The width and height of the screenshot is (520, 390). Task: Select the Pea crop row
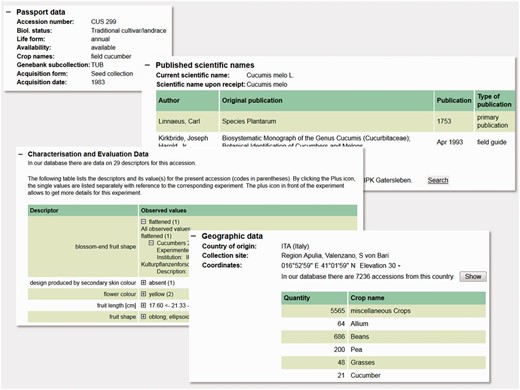point(383,350)
